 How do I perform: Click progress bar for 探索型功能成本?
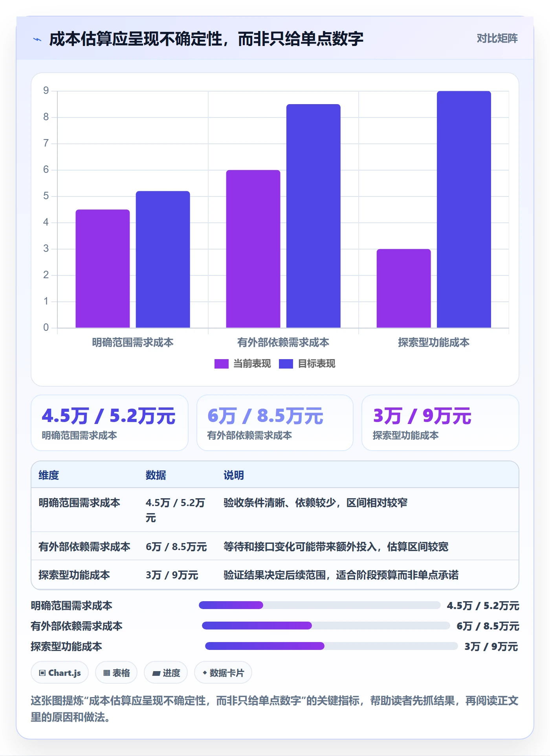pos(331,646)
